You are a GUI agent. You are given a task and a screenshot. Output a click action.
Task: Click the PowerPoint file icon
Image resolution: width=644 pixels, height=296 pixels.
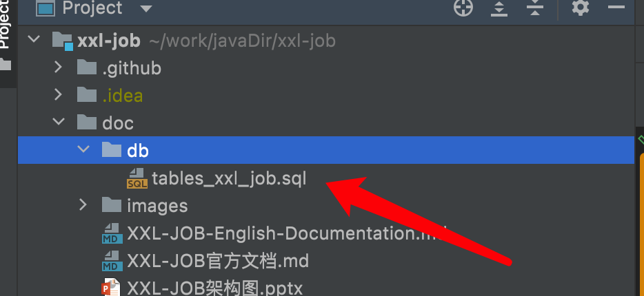pyautogui.click(x=111, y=288)
